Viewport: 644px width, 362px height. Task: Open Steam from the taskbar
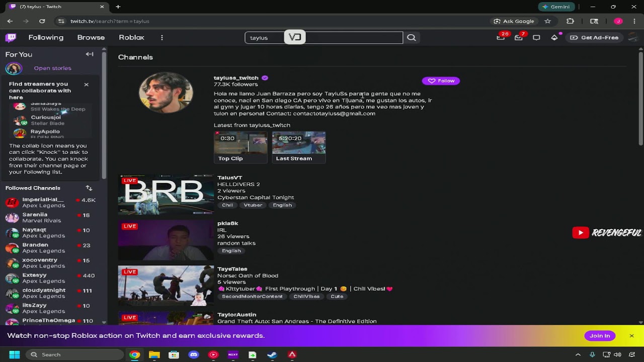click(x=272, y=354)
